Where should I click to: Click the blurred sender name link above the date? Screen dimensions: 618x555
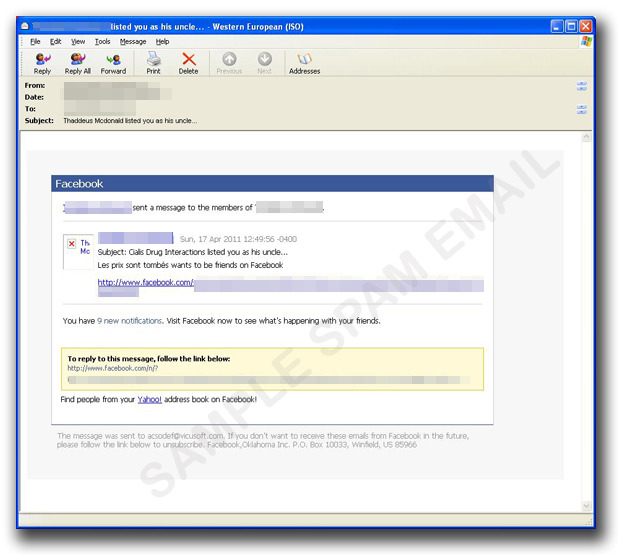[x=135, y=238]
